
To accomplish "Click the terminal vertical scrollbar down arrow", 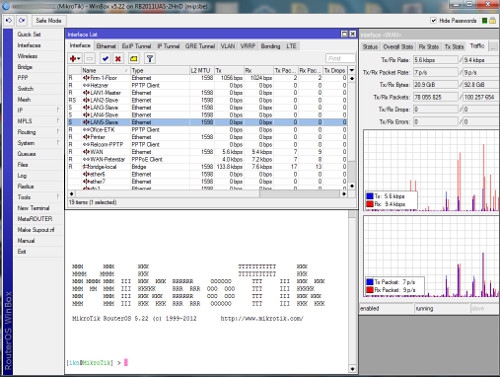I will [x=352, y=369].
